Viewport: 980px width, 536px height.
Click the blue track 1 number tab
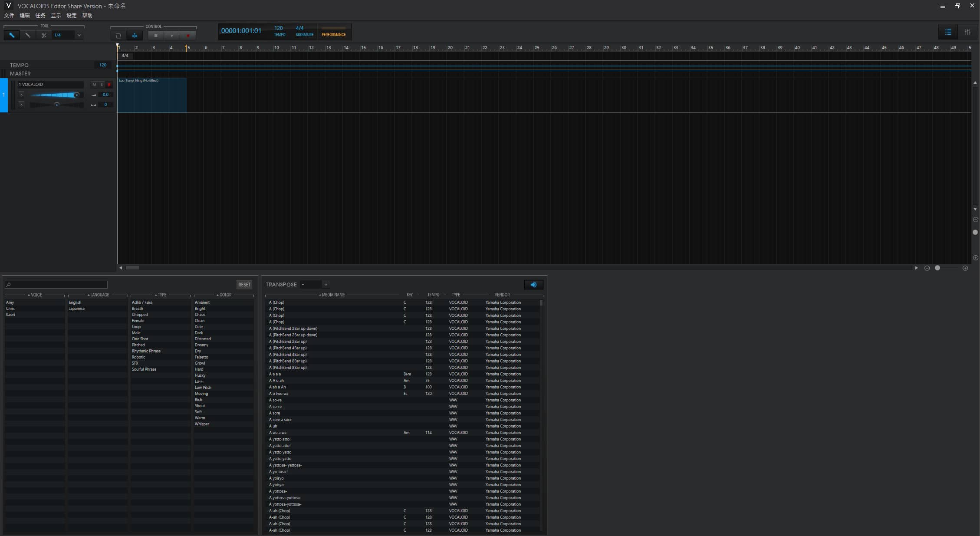pyautogui.click(x=4, y=95)
